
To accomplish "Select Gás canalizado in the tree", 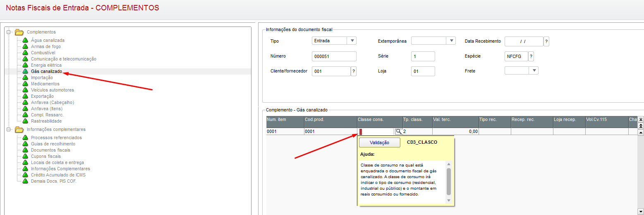I will tap(46, 71).
